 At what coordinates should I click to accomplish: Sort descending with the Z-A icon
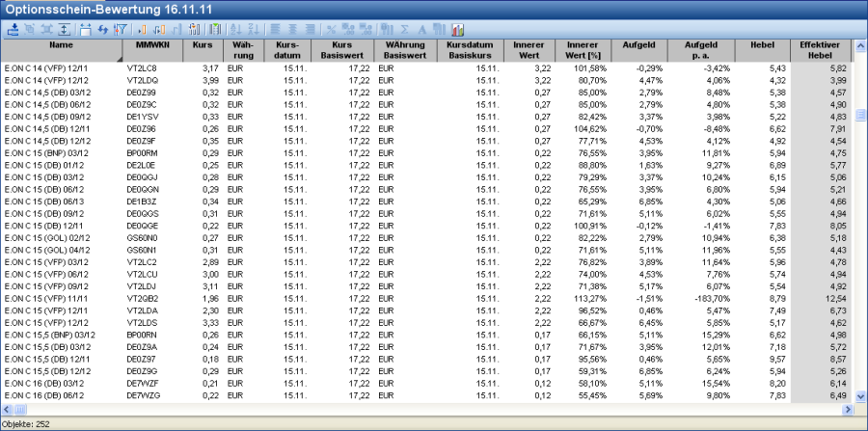tap(254, 29)
